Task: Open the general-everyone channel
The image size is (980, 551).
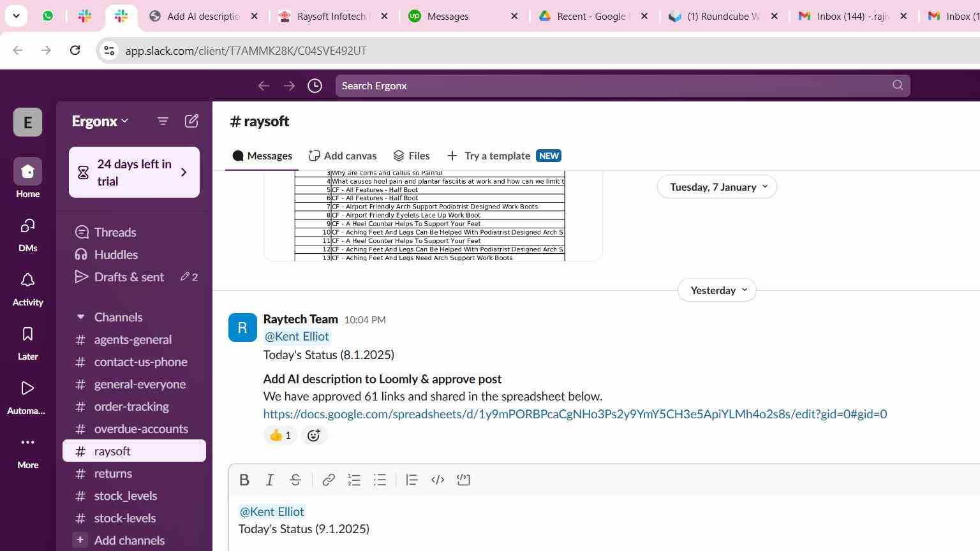Action: (134, 385)
